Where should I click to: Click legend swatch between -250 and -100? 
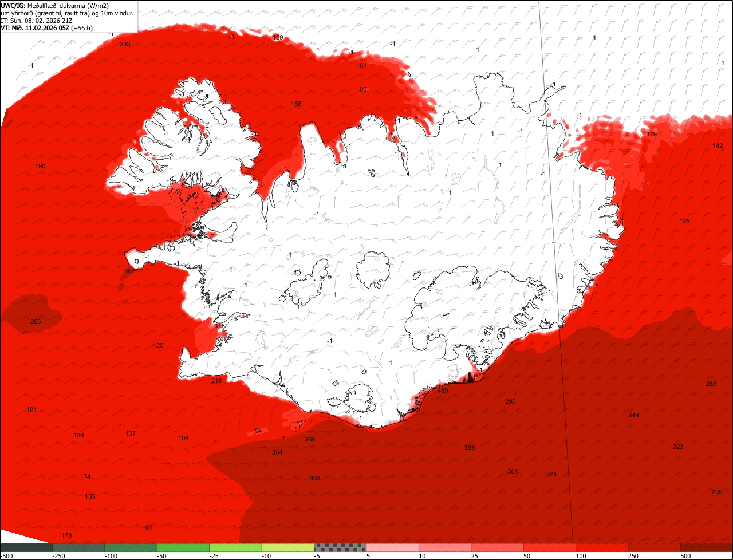pos(78,547)
